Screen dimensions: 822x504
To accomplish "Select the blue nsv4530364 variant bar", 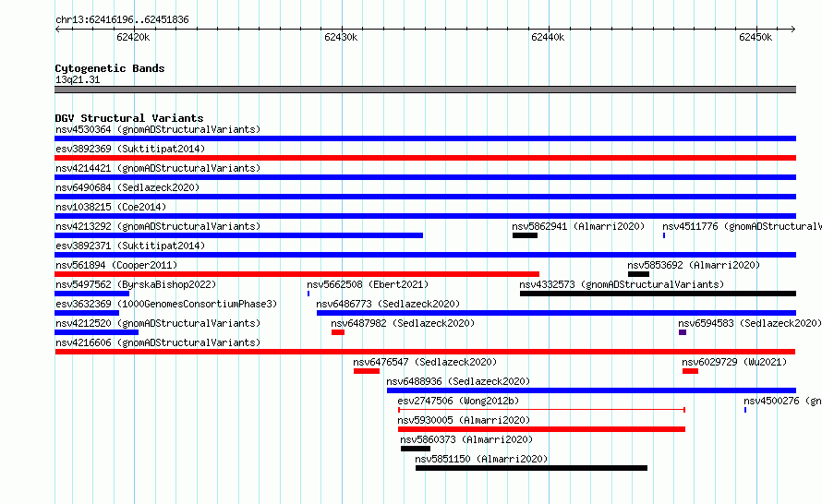I will [425, 138].
